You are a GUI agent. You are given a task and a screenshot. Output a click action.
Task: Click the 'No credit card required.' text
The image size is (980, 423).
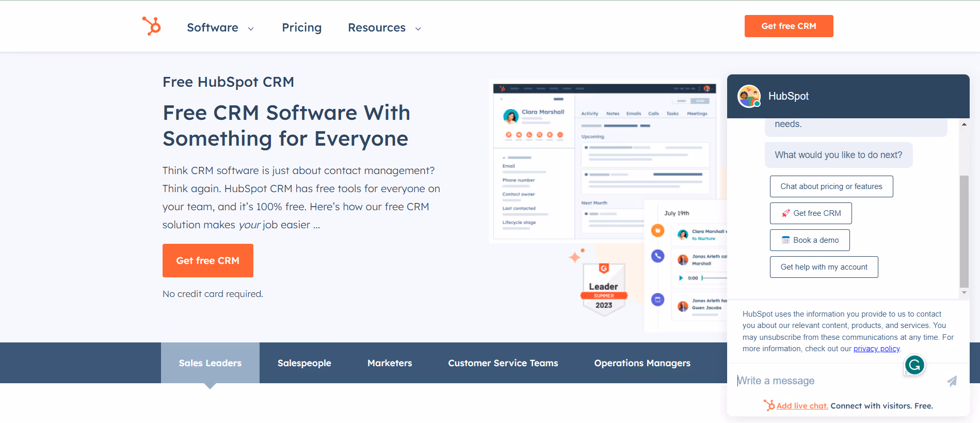point(213,294)
